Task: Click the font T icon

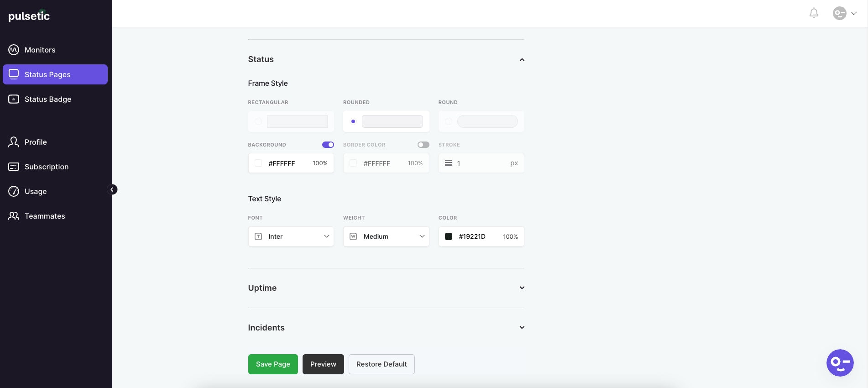Action: coord(258,236)
